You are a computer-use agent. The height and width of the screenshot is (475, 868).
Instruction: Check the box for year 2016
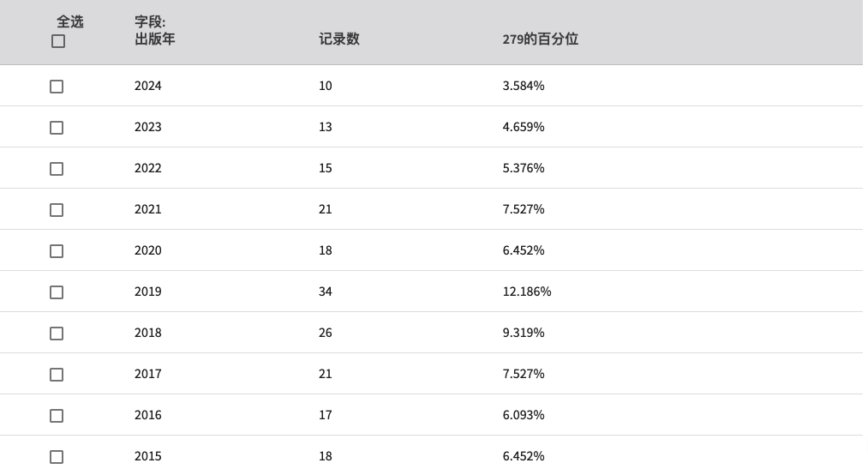(x=57, y=416)
